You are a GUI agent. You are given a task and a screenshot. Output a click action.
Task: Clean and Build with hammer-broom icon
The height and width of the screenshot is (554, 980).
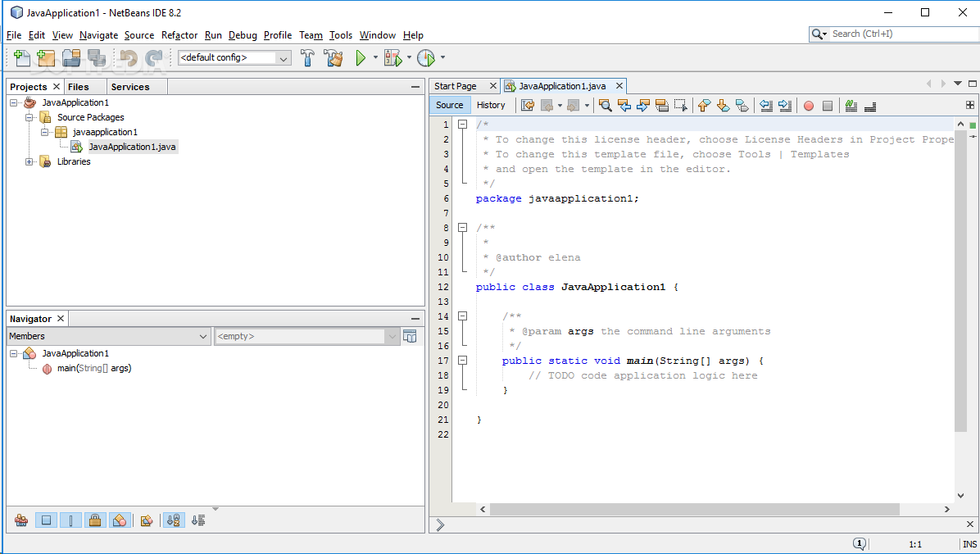point(333,57)
